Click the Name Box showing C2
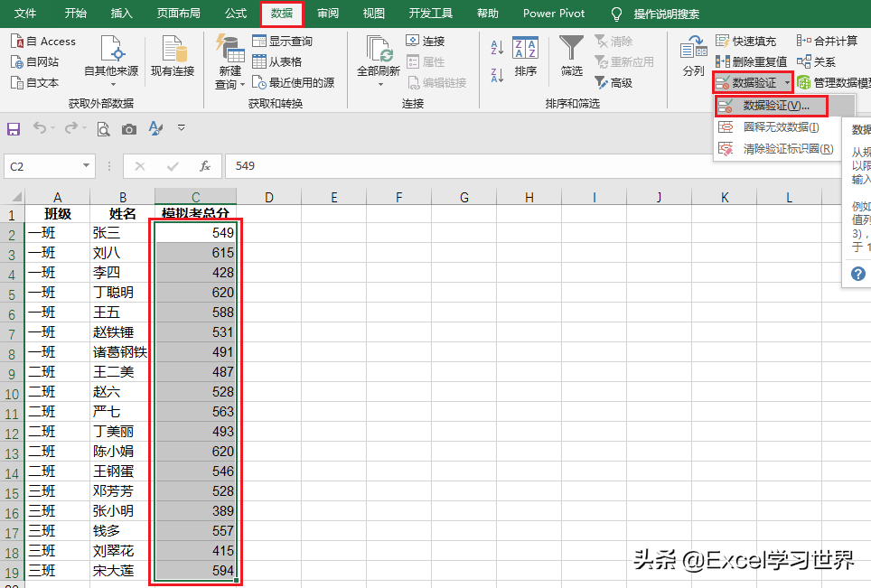 (42, 166)
